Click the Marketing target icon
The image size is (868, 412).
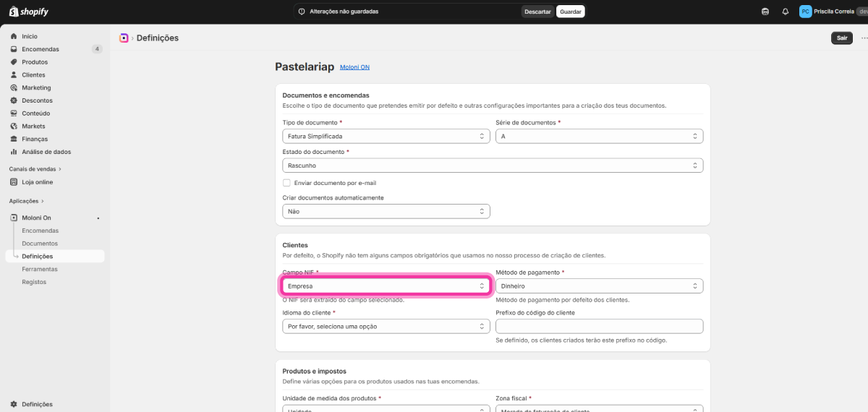coord(14,87)
